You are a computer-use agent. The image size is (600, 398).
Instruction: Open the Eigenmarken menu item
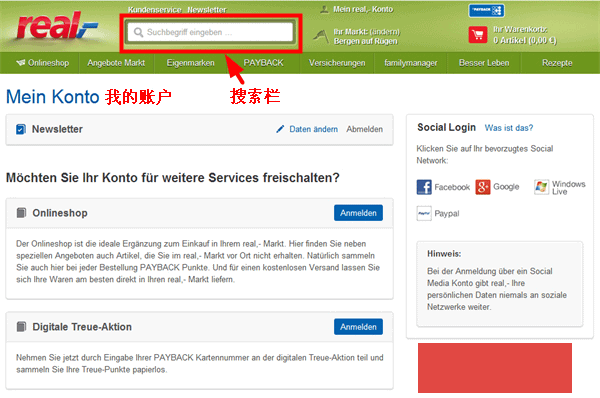[x=190, y=63]
